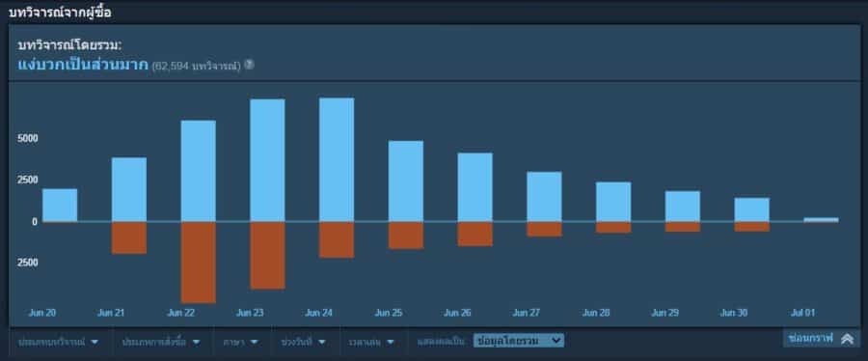Click the Jun 30 positive blue bar
This screenshot has width=868, height=361.
click(751, 209)
